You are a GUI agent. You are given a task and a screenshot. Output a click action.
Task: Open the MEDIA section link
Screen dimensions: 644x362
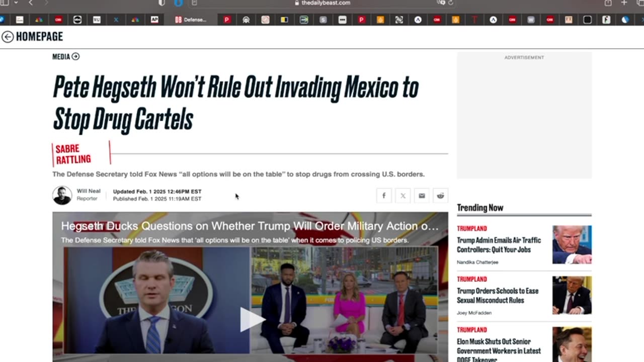click(61, 57)
